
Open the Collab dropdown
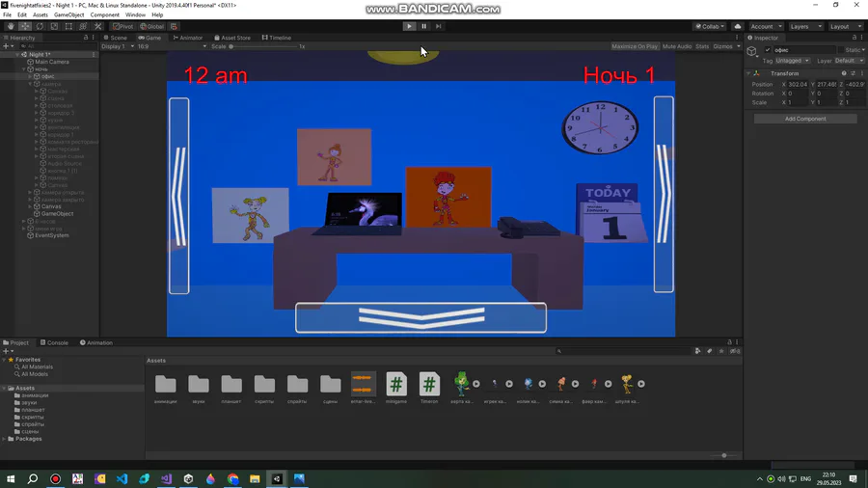(710, 26)
